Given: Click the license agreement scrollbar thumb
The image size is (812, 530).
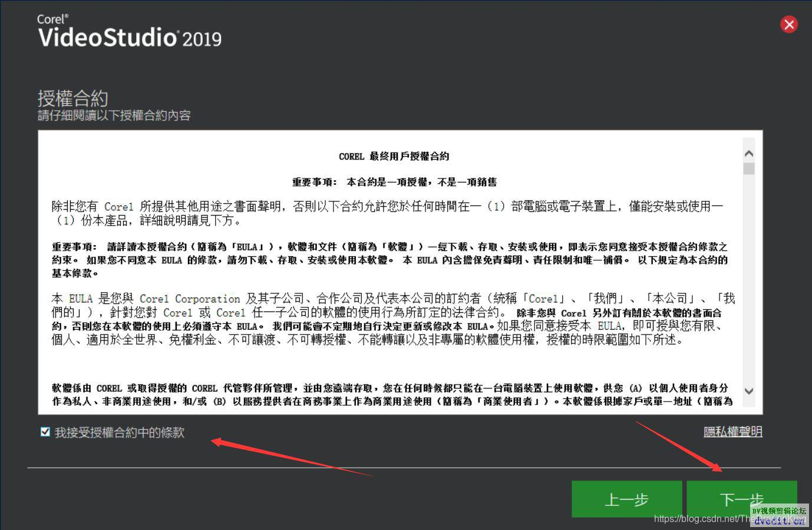Looking at the screenshot, I should (749, 169).
